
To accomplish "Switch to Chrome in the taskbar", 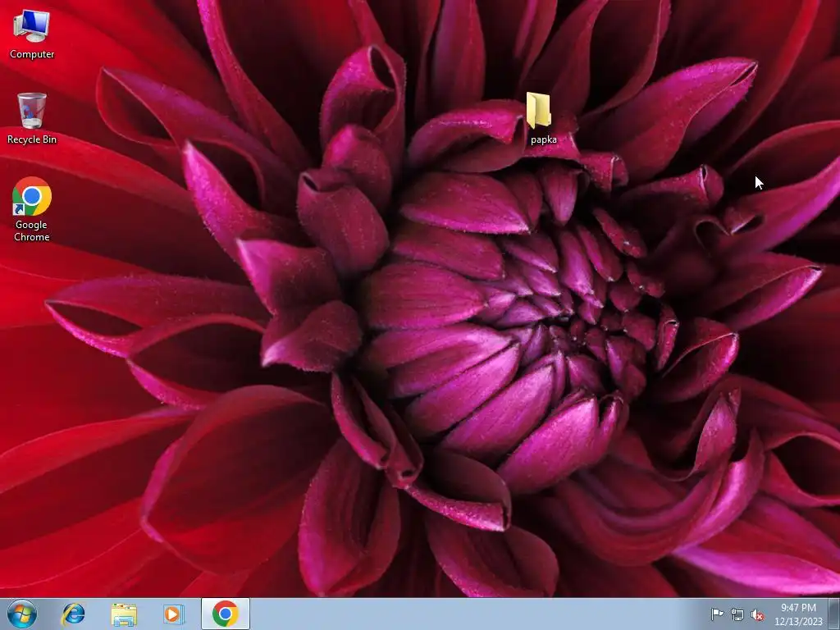I will (x=226, y=614).
